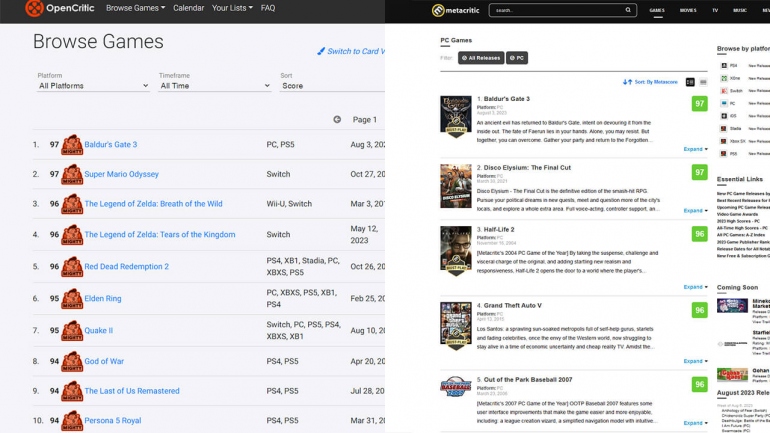Open the Platform dropdown showing All Platforms
Screen dimensions: 770x433
93,85
